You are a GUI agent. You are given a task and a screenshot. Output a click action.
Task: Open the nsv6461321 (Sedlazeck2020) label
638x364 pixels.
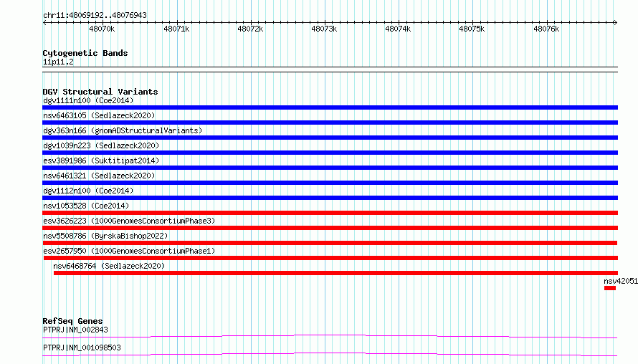(x=99, y=176)
